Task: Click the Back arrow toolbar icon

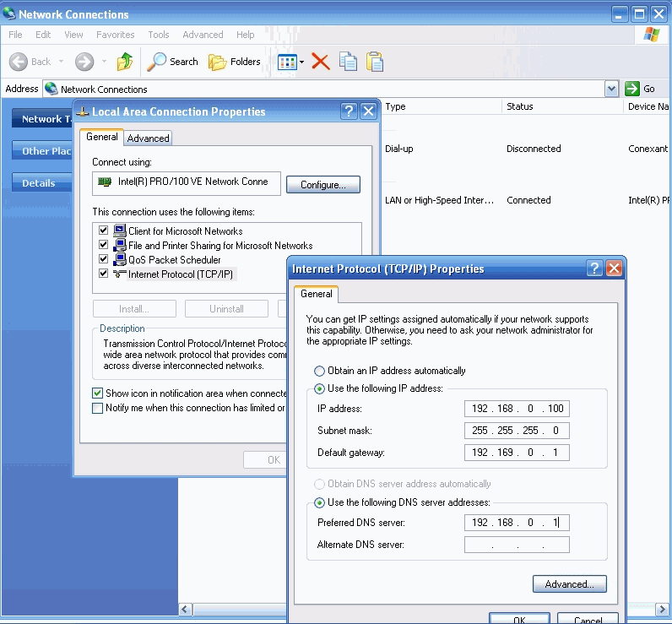Action: [x=19, y=62]
